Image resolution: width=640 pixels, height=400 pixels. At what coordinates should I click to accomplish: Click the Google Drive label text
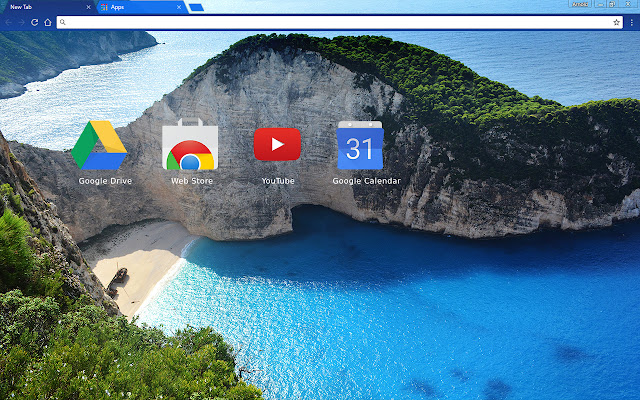[x=105, y=181]
